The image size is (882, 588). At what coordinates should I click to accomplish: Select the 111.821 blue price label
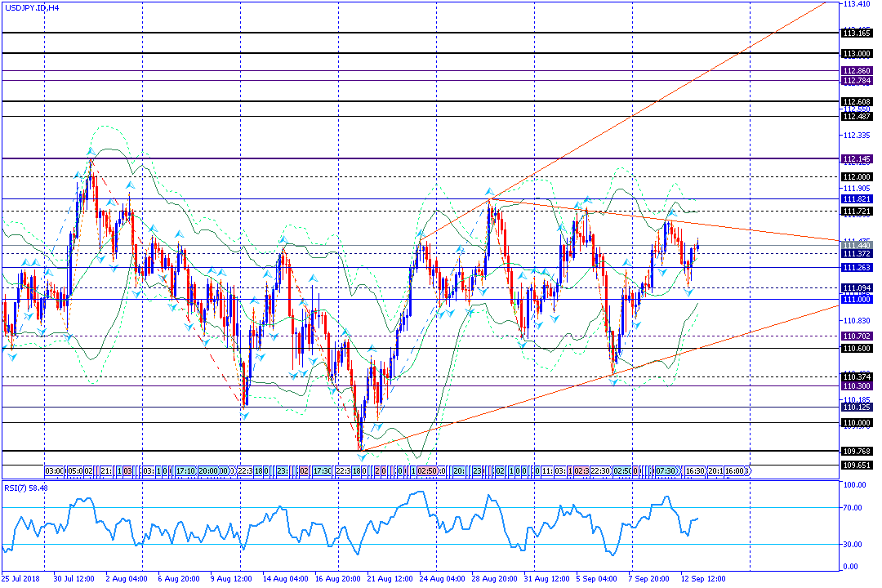[856, 198]
